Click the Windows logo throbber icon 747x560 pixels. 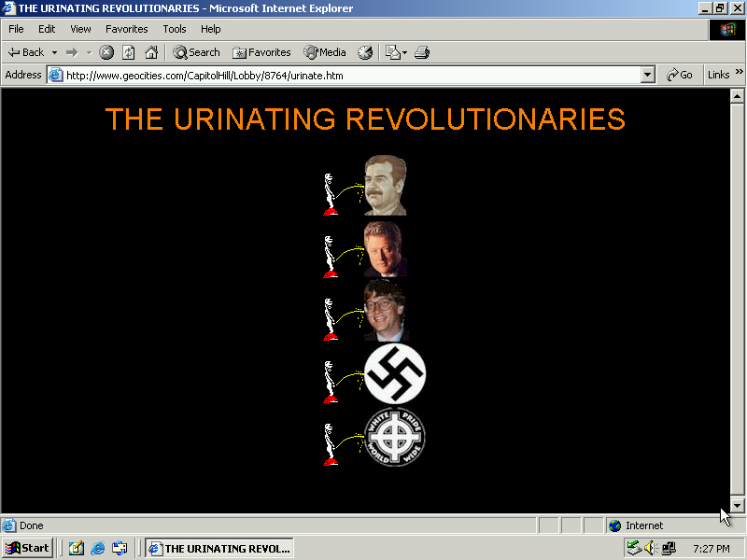click(727, 30)
